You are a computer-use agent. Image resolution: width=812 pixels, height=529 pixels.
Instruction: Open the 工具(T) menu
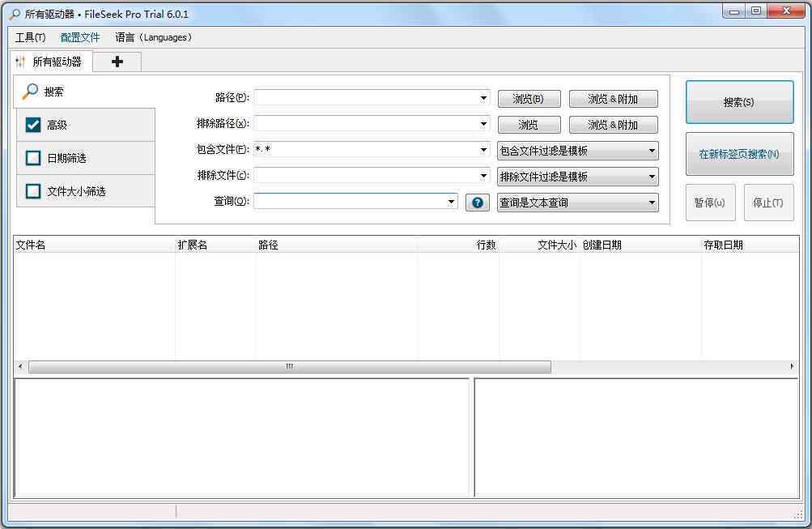[x=31, y=37]
